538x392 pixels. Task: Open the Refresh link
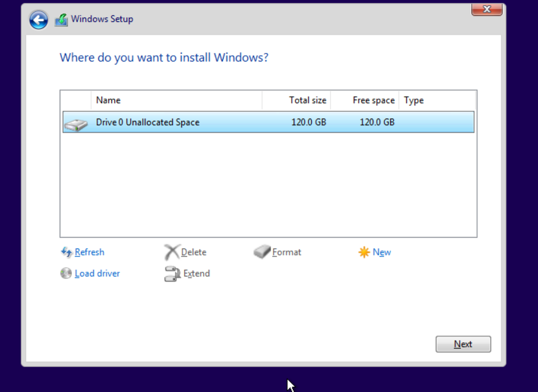pyautogui.click(x=89, y=252)
